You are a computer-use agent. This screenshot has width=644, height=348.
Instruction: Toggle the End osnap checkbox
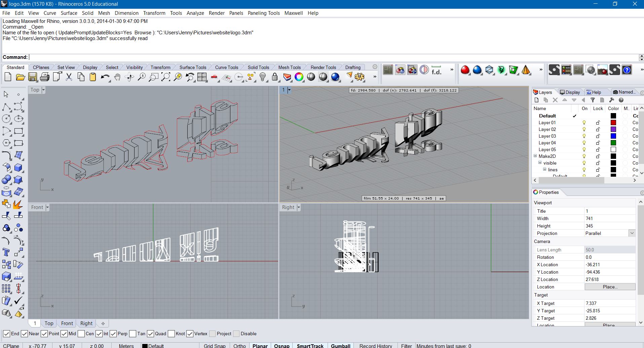coord(6,334)
